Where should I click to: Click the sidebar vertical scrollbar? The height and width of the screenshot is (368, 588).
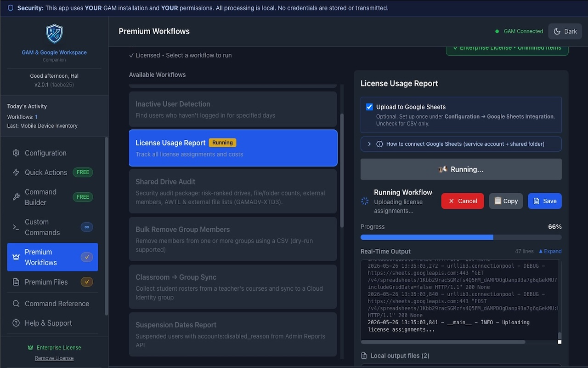(107, 225)
